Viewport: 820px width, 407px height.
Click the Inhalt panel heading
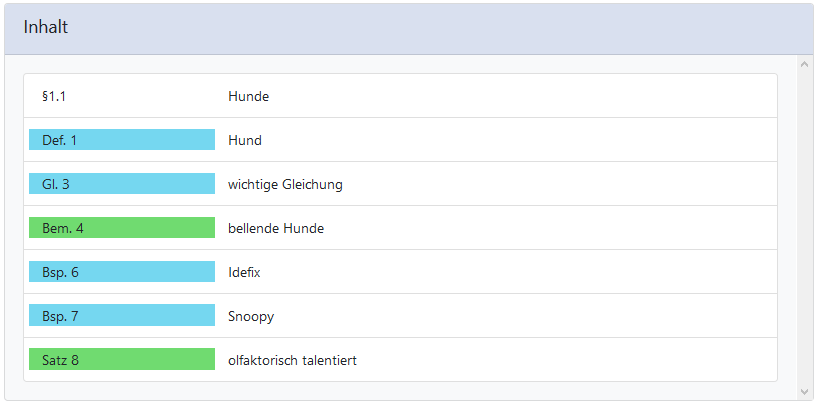tap(46, 28)
